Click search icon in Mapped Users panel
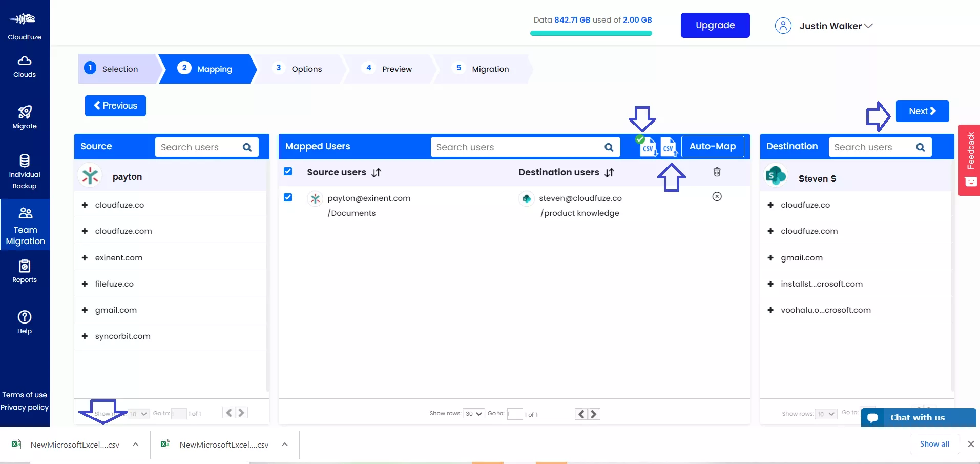The image size is (980, 464). tap(609, 147)
